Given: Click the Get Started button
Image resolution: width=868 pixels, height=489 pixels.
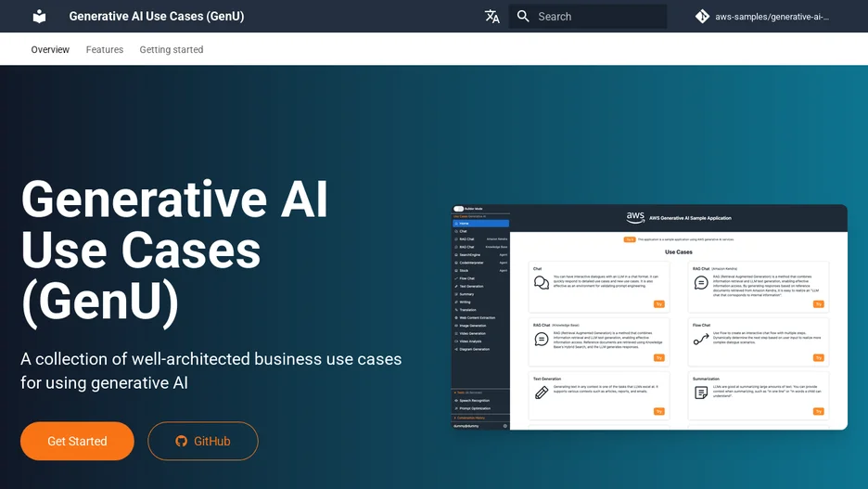Looking at the screenshot, I should click(x=77, y=442).
